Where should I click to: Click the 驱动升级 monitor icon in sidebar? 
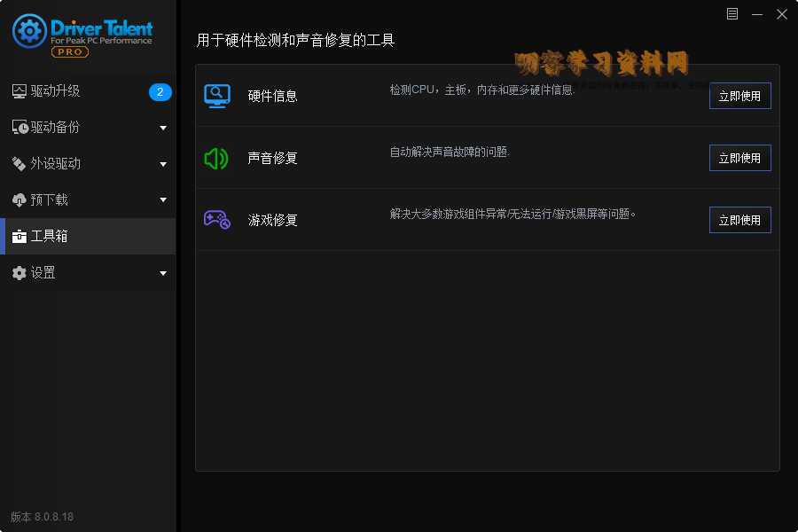(x=20, y=91)
